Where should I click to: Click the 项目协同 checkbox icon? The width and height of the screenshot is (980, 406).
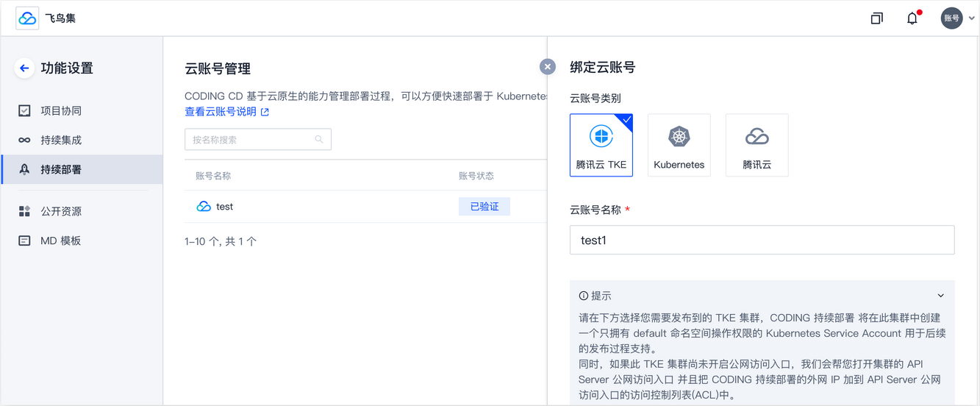[24, 111]
